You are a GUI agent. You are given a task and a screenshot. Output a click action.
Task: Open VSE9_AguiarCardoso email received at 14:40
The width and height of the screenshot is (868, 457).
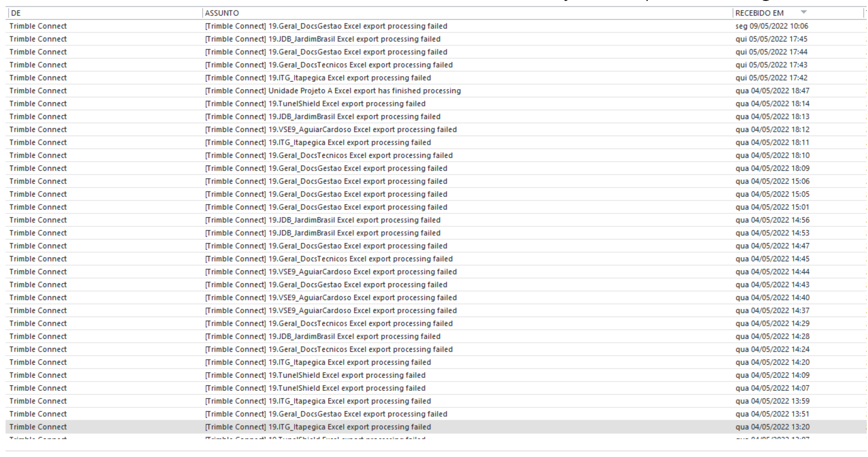(x=436, y=298)
